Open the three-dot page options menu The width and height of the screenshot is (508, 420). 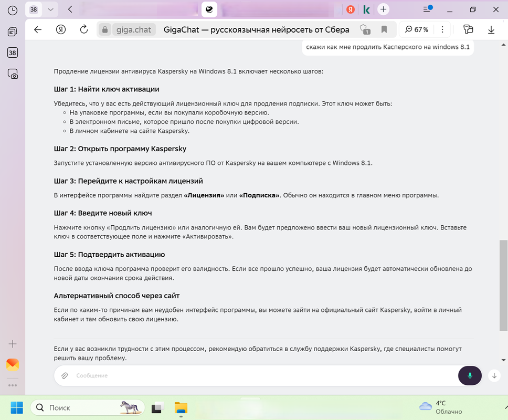coord(442,29)
